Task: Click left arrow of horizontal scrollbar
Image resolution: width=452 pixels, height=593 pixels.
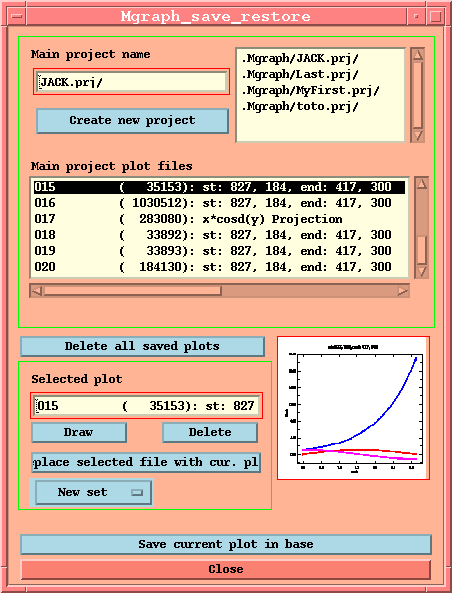Action: tap(37, 291)
